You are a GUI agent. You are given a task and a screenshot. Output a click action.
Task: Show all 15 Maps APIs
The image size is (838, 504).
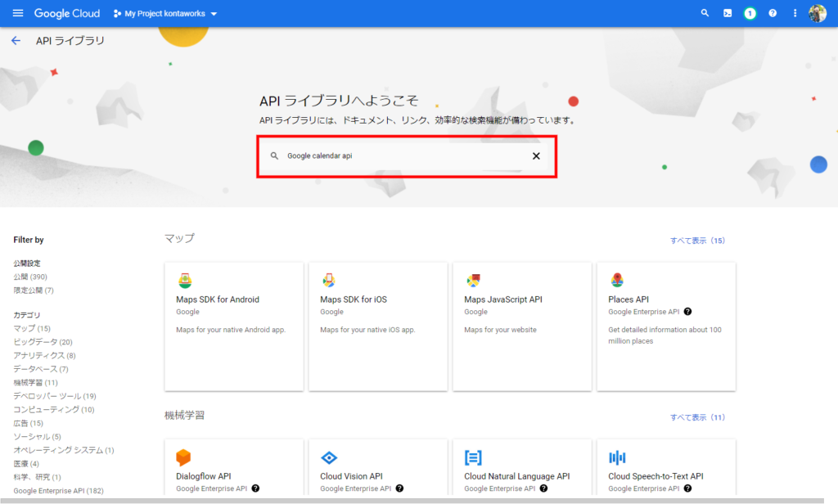pos(697,241)
